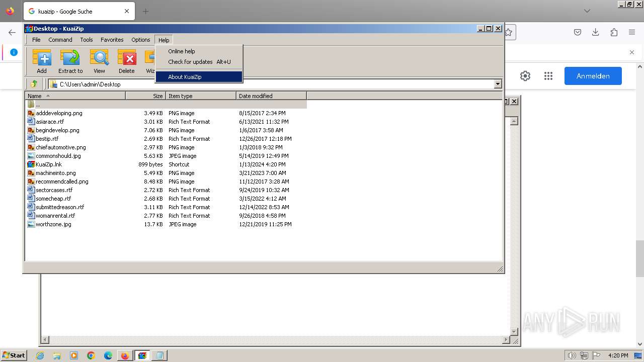Click background window scroll-down arrow
644x362 pixels.
click(x=514, y=332)
